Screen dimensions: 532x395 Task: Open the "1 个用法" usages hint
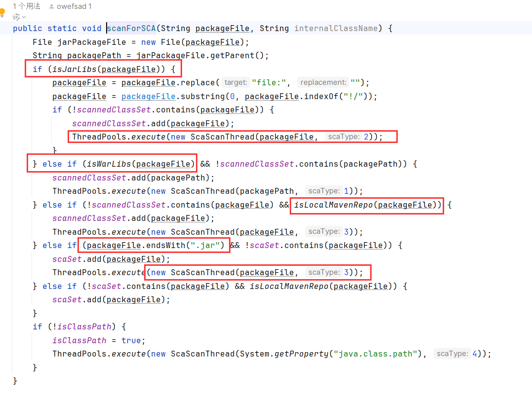(27, 6)
